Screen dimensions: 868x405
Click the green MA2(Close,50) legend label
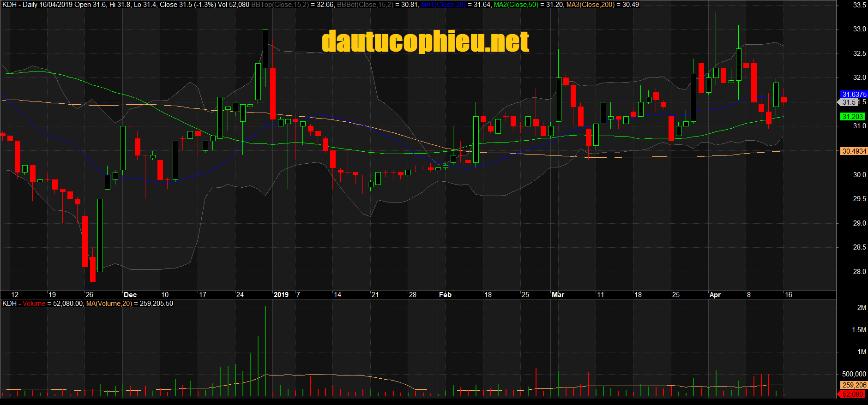point(516,5)
